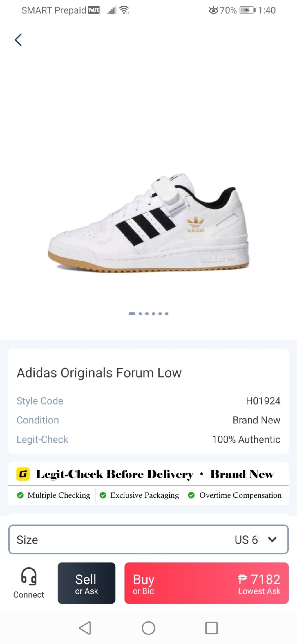Tap Overtime Compensation green checkmark
Image resolution: width=297 pixels, height=644 pixels.
point(191,495)
